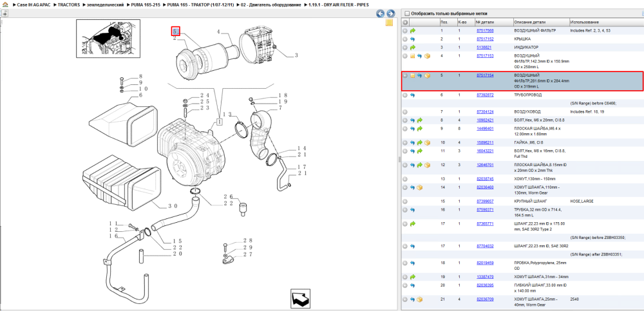Click blue arrow icon for part 87517152
Viewport: 644px width, 311px height.
pos(413,39)
